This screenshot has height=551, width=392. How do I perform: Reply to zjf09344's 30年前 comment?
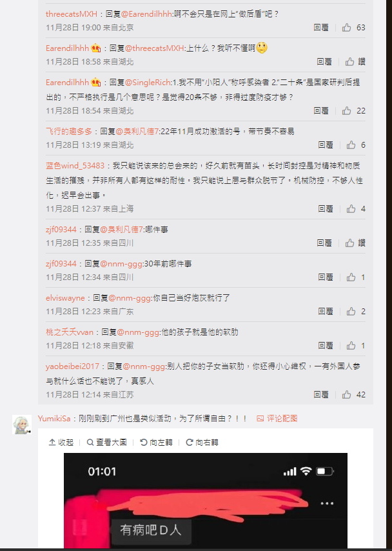(x=325, y=277)
